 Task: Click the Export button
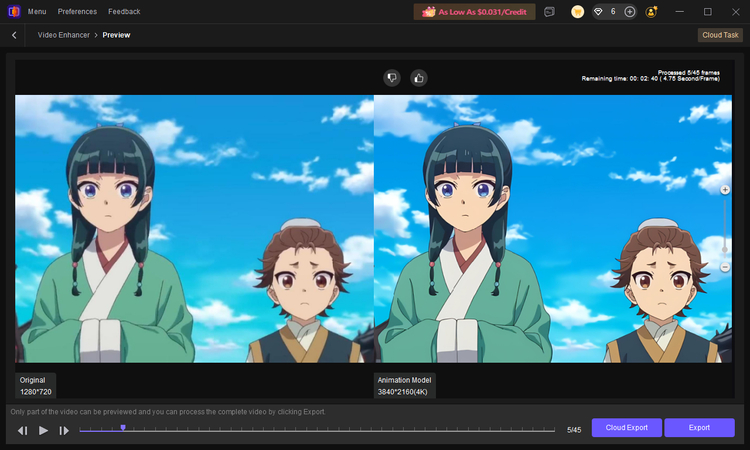[699, 428]
